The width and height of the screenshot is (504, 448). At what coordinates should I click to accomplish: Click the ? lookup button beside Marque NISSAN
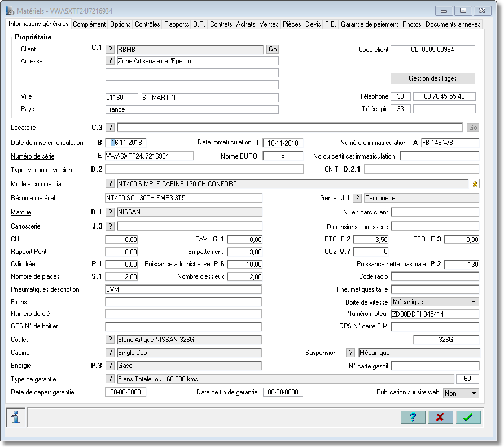click(x=110, y=212)
